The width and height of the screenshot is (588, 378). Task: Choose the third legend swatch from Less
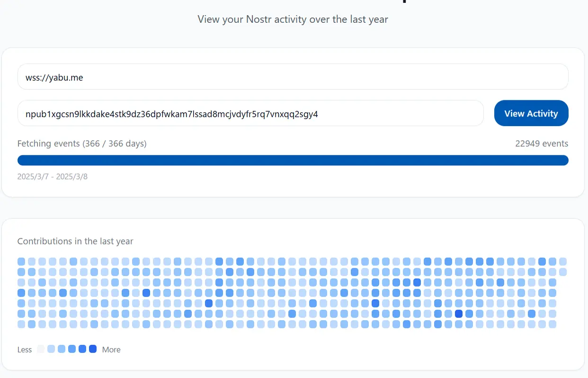[x=62, y=349]
